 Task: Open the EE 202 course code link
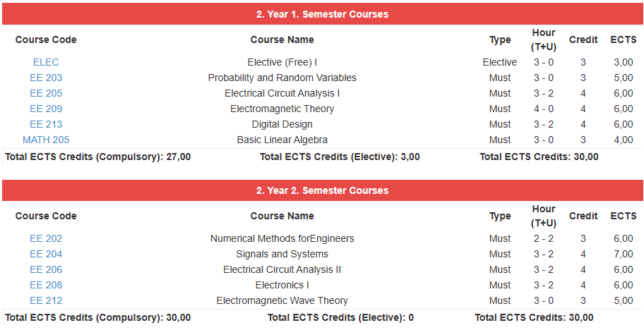[46, 238]
